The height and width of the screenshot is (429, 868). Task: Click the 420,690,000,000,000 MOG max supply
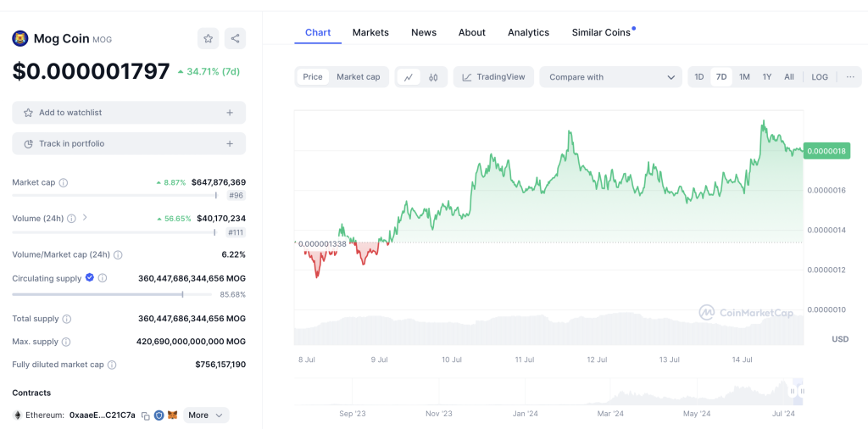pos(191,342)
